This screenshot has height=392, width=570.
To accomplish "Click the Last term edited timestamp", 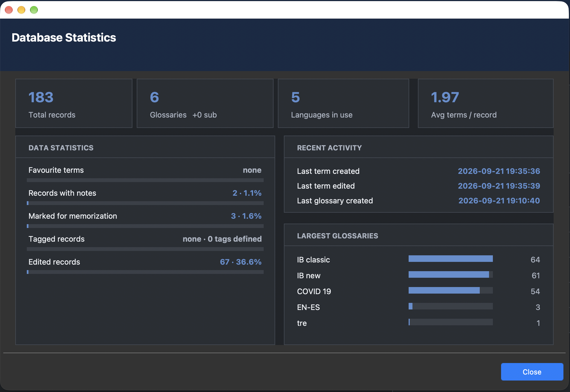I will (x=499, y=186).
